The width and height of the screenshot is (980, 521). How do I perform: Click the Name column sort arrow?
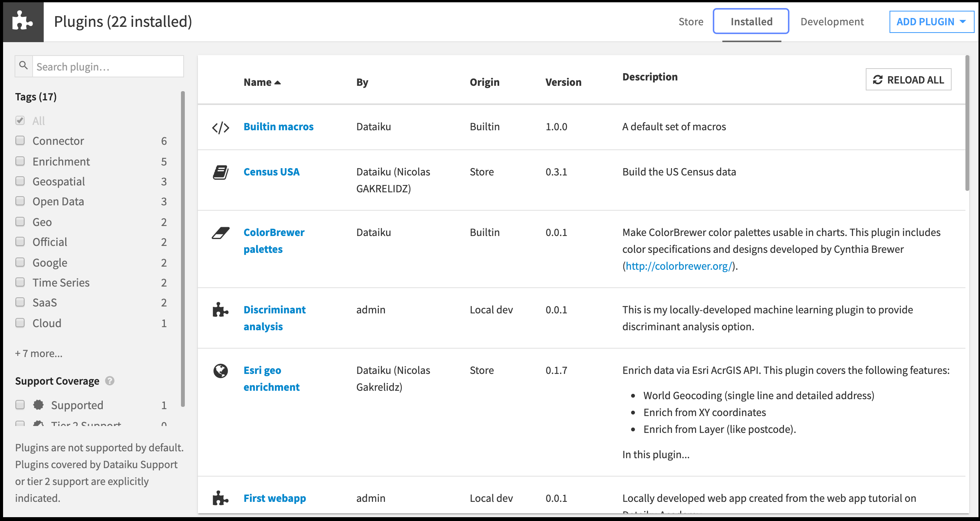click(x=278, y=83)
